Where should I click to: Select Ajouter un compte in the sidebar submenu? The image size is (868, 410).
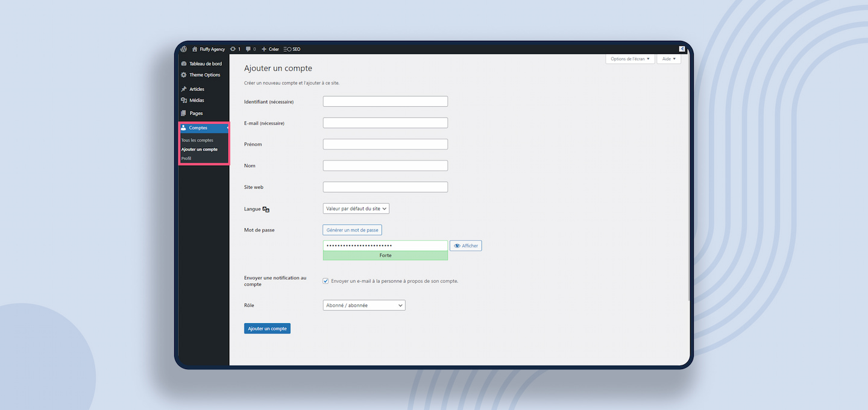click(200, 150)
